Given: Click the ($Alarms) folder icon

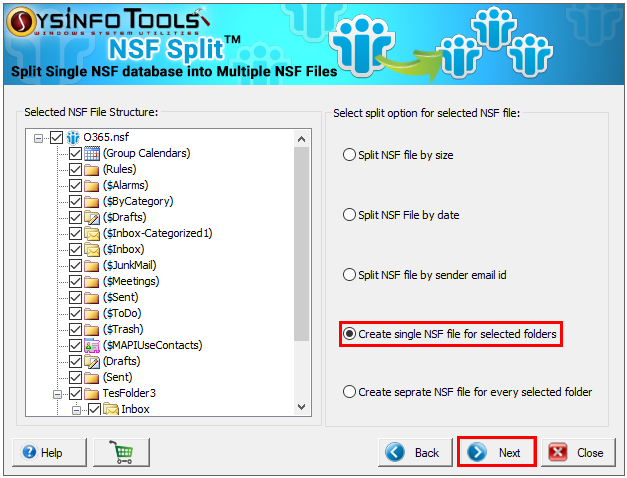Looking at the screenshot, I should click(92, 186).
